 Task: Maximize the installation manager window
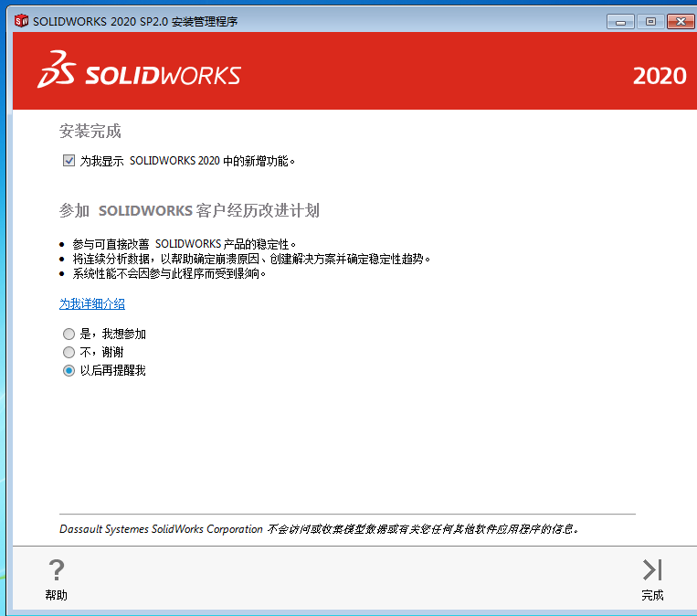649,21
